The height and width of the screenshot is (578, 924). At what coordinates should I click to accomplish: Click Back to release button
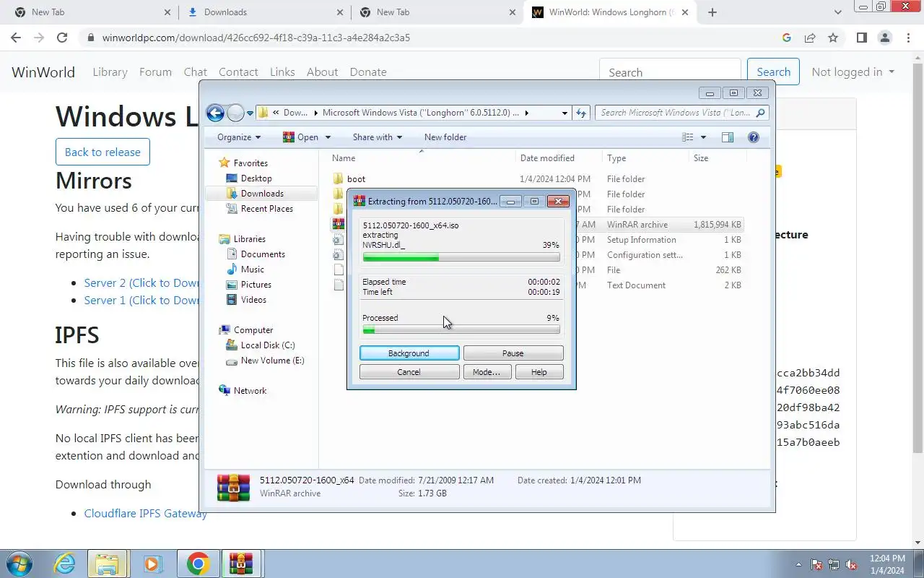pos(103,152)
